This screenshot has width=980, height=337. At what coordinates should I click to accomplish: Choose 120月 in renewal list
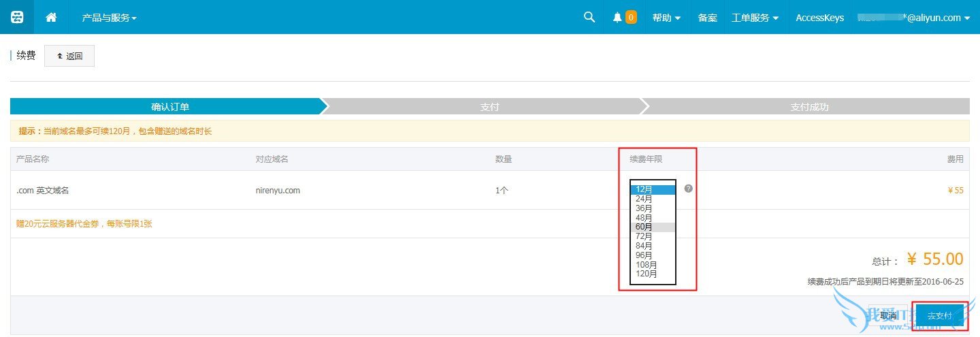click(x=653, y=274)
